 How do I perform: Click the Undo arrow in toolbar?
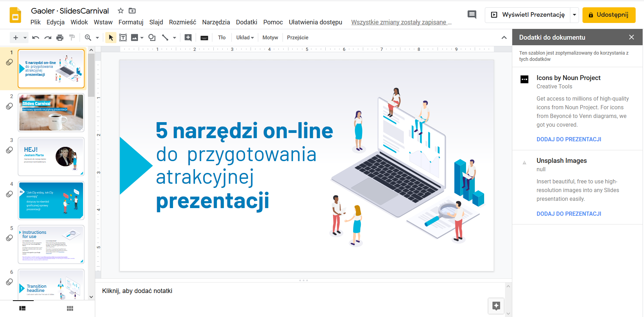pos(35,38)
